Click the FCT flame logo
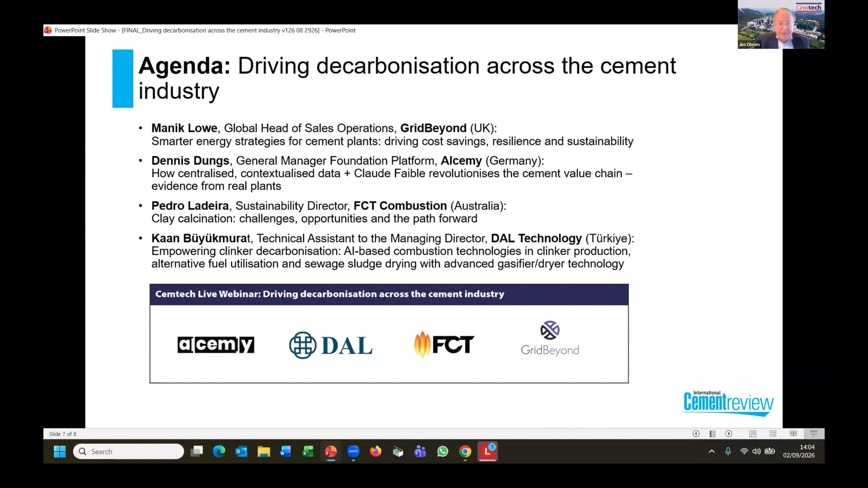868x488 pixels. pyautogui.click(x=444, y=345)
